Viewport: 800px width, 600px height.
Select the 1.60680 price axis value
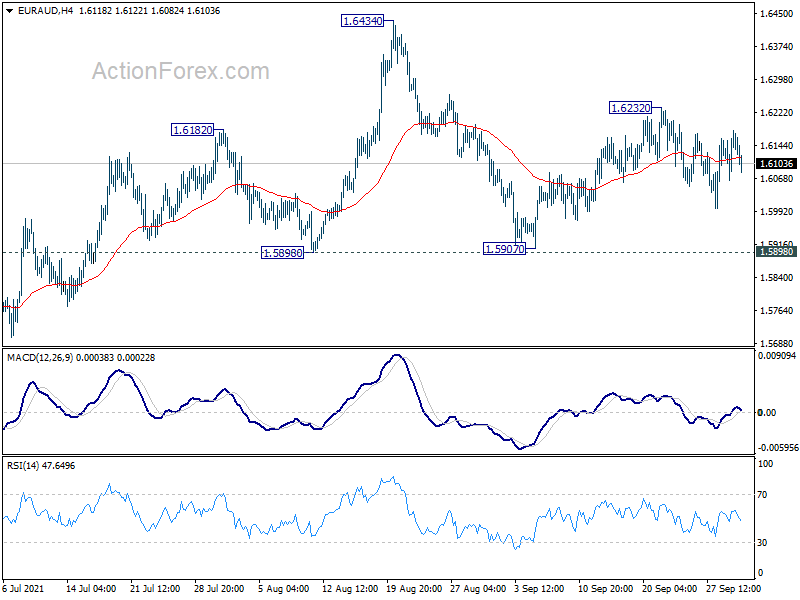pyautogui.click(x=777, y=179)
